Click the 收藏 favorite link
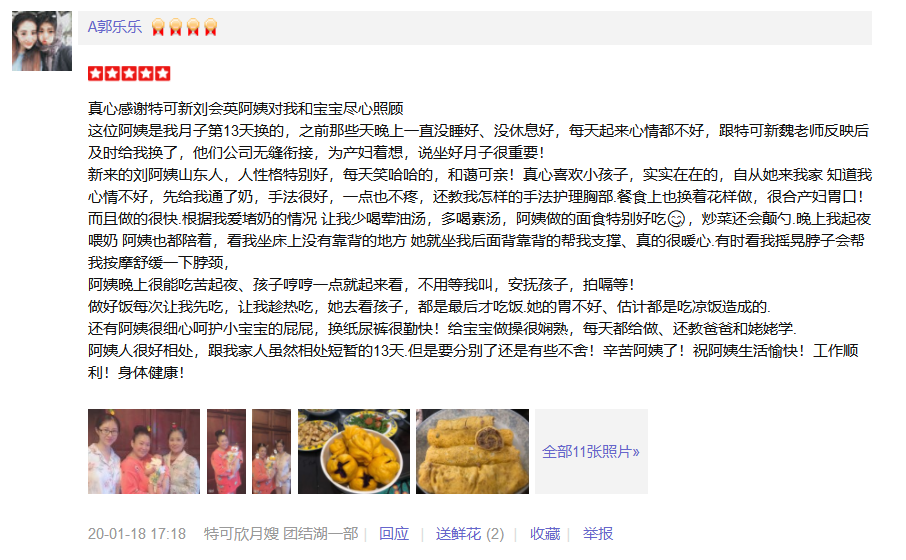This screenshot has height=560, width=906. (545, 533)
